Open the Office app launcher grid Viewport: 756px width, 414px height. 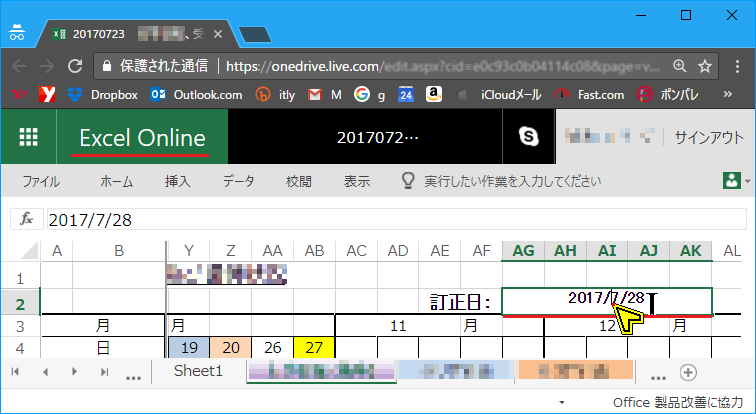pyautogui.click(x=28, y=137)
